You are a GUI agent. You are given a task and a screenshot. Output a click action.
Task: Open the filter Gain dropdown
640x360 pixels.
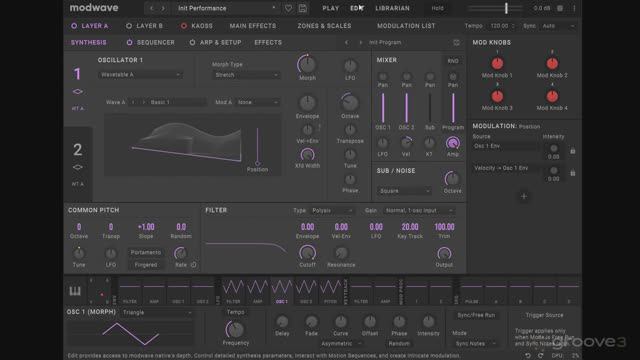[x=419, y=211]
